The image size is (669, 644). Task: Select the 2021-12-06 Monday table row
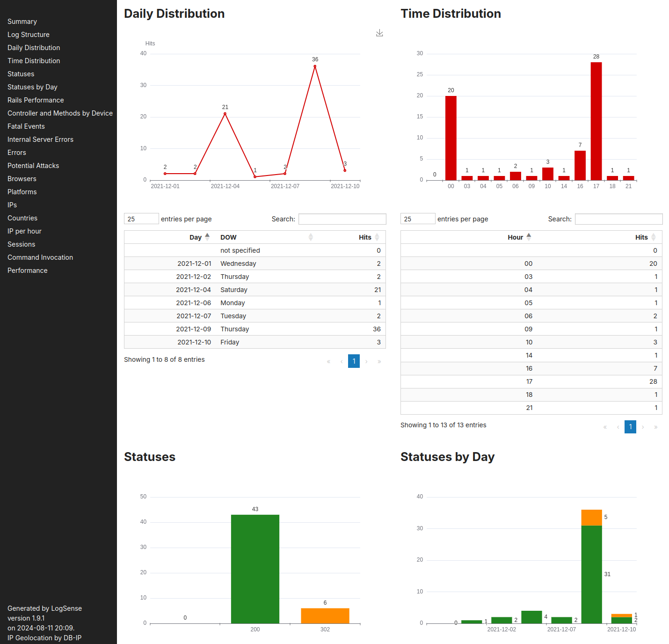coord(255,303)
